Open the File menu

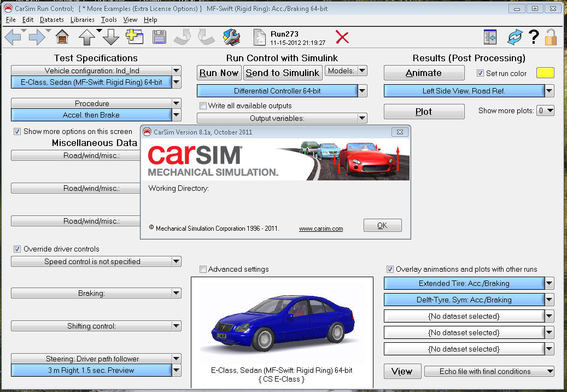pyautogui.click(x=11, y=20)
